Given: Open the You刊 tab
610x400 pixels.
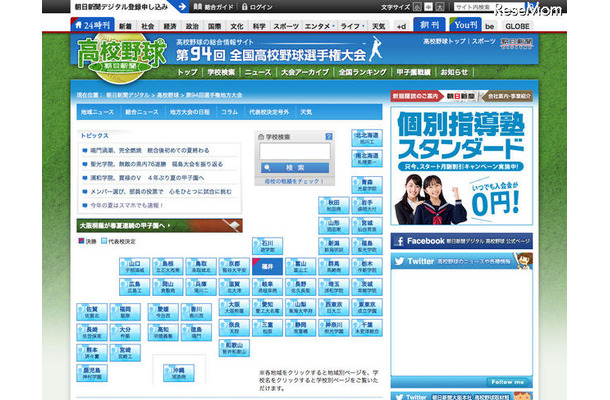Looking at the screenshot, I should 465,25.
